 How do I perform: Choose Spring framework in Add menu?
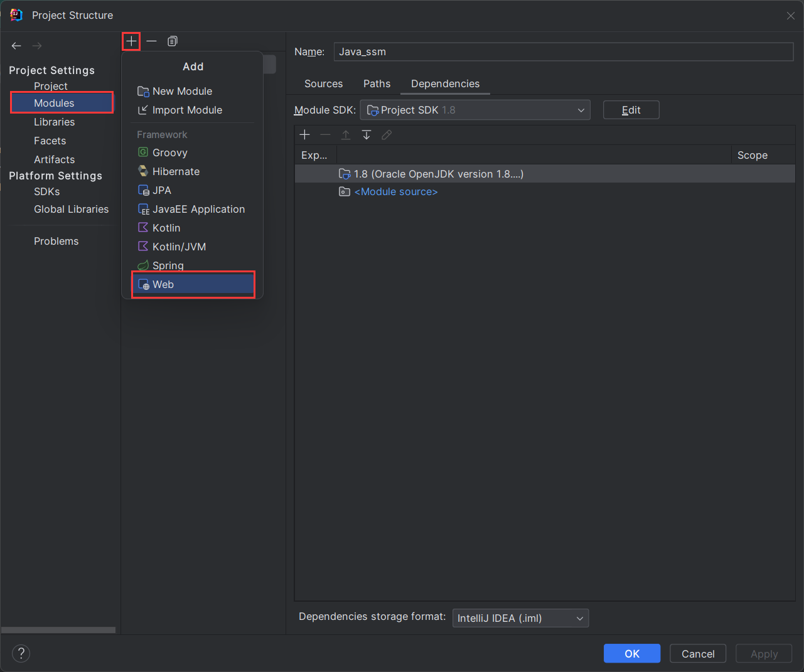(x=168, y=265)
